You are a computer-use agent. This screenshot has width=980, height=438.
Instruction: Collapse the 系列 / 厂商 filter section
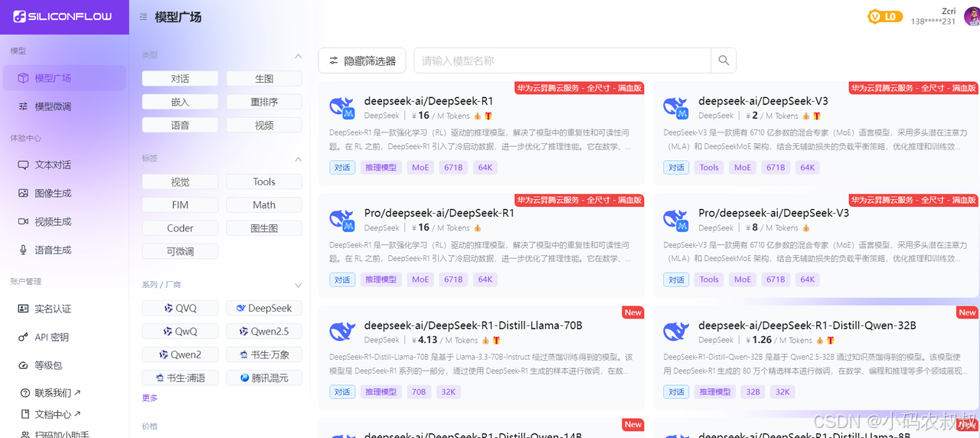299,286
